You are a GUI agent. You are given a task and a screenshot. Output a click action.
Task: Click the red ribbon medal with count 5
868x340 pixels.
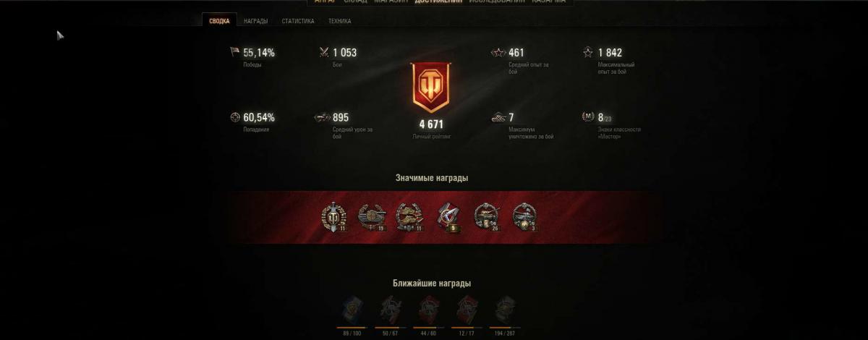[448, 217]
